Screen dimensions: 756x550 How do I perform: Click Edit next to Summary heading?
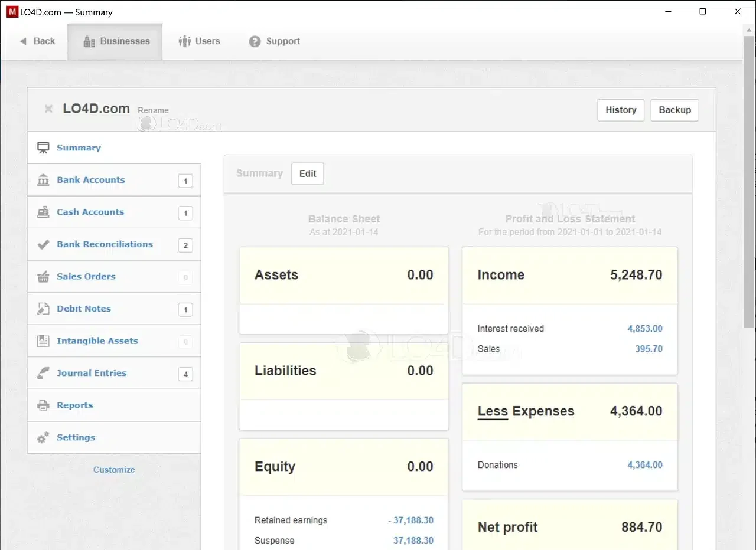tap(308, 173)
